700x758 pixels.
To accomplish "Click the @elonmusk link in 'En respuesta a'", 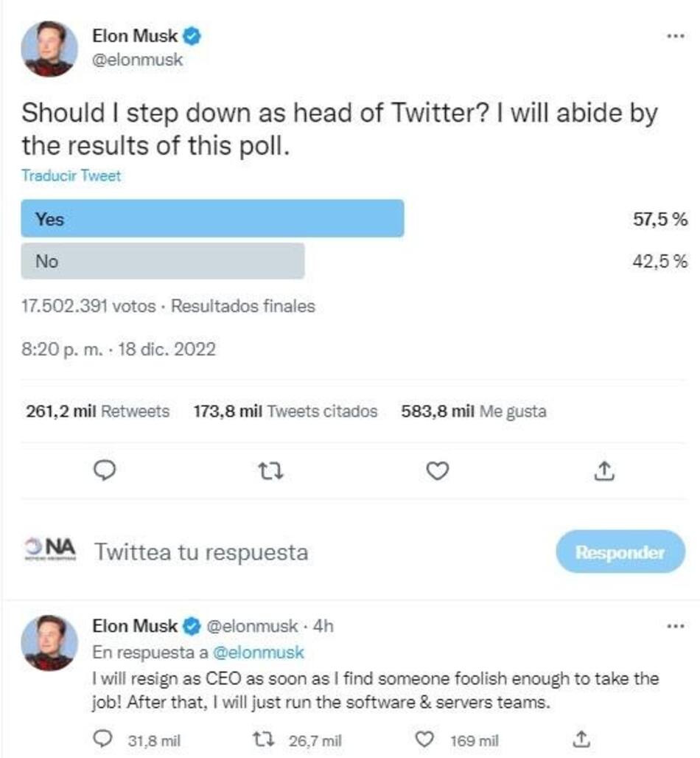I will click(258, 653).
